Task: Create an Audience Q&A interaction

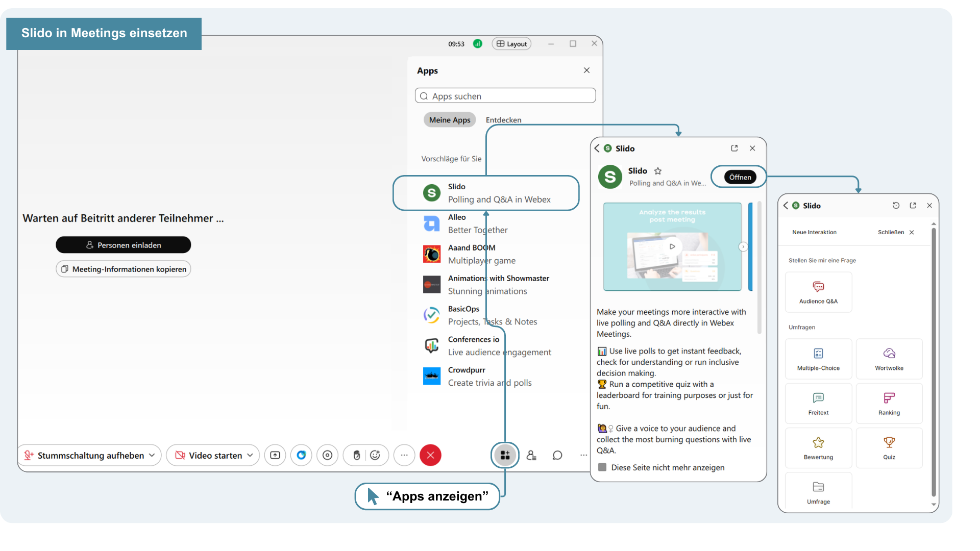Action: [x=818, y=292]
